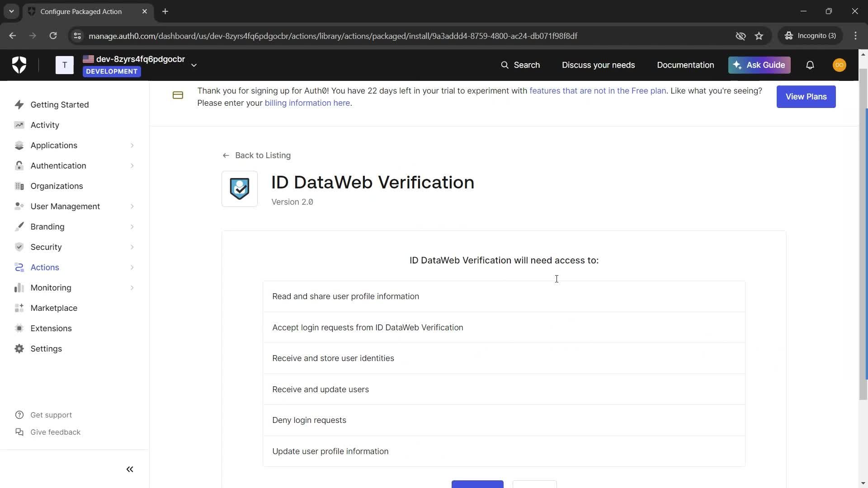Open Security menu item
The height and width of the screenshot is (488, 868).
click(46, 247)
